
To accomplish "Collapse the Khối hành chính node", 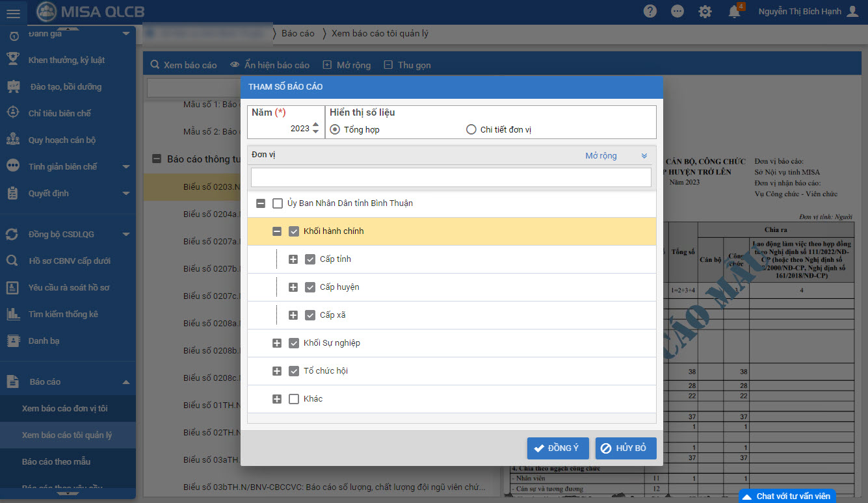I will pyautogui.click(x=277, y=231).
